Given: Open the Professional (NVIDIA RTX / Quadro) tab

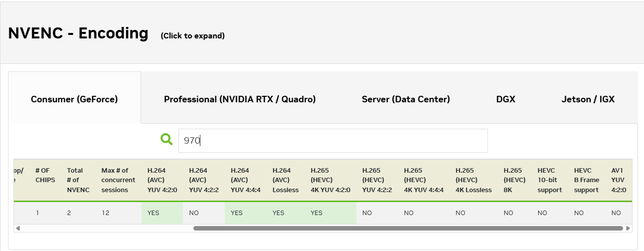Looking at the screenshot, I should tap(240, 99).
